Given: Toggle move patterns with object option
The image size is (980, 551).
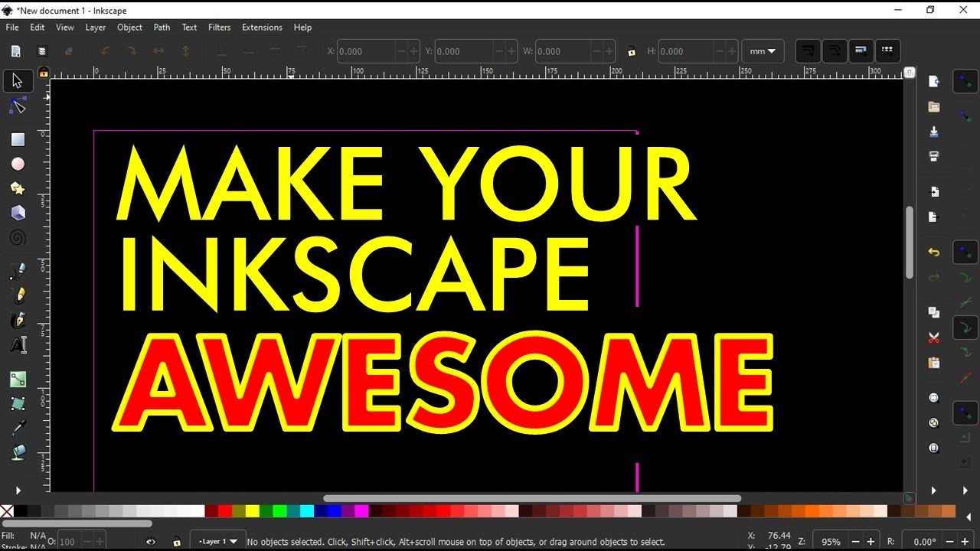Looking at the screenshot, I should 887,51.
